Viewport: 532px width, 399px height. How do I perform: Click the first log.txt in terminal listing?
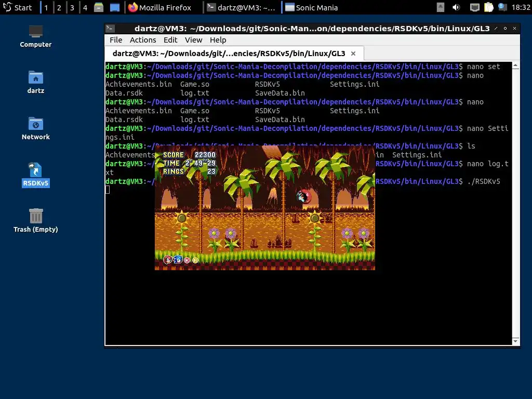[x=195, y=93]
